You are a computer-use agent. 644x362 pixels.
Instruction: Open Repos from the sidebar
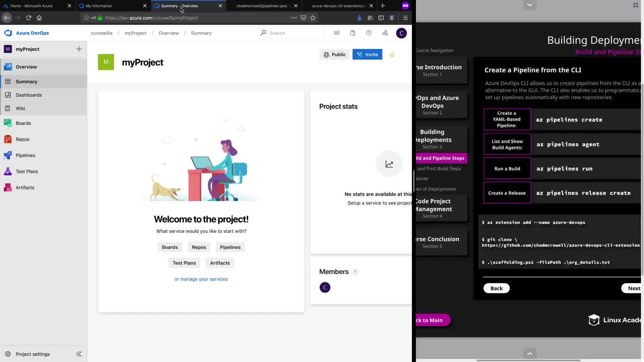pos(22,139)
